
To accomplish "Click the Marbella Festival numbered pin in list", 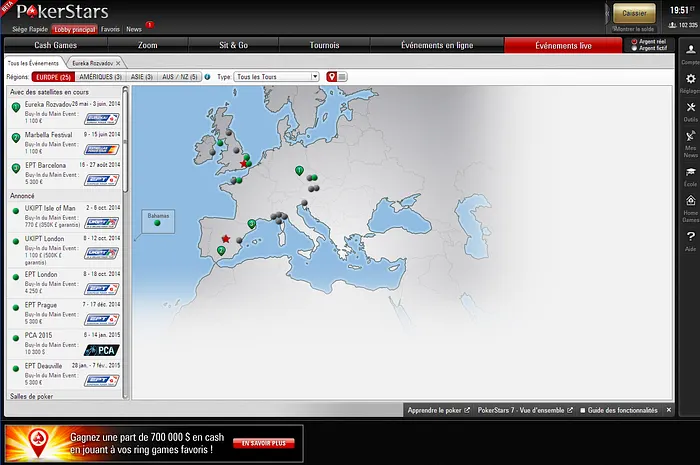I will point(16,138).
